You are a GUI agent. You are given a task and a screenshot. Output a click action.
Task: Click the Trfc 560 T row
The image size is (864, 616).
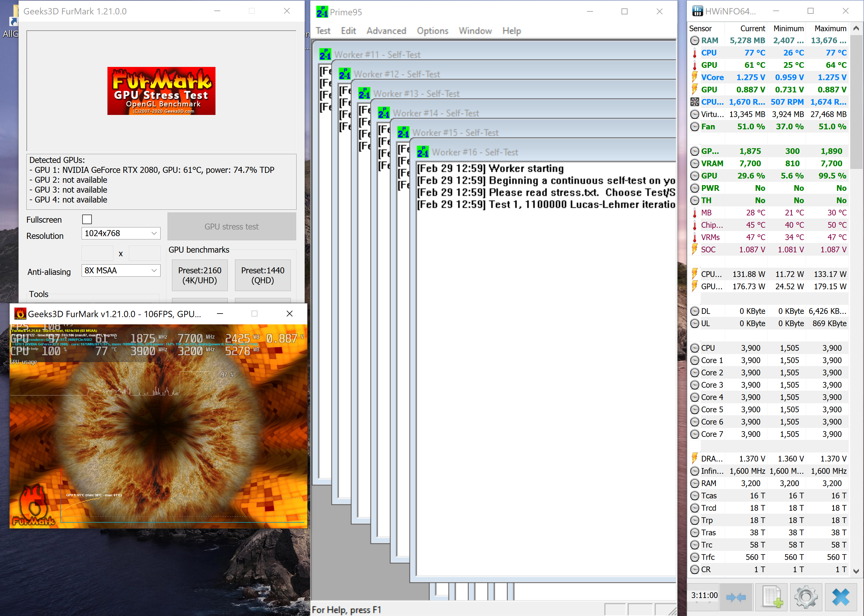pyautogui.click(x=769, y=557)
